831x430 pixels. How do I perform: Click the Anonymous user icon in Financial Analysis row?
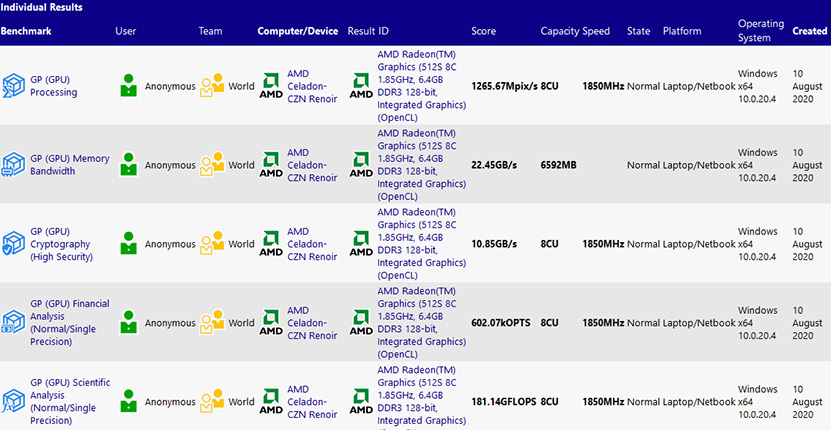point(129,322)
